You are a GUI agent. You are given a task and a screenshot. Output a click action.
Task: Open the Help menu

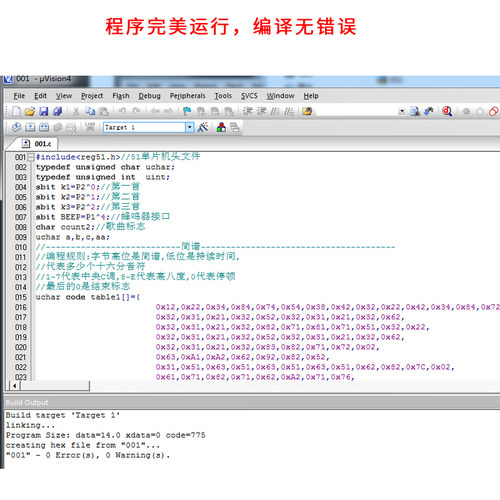coord(311,96)
